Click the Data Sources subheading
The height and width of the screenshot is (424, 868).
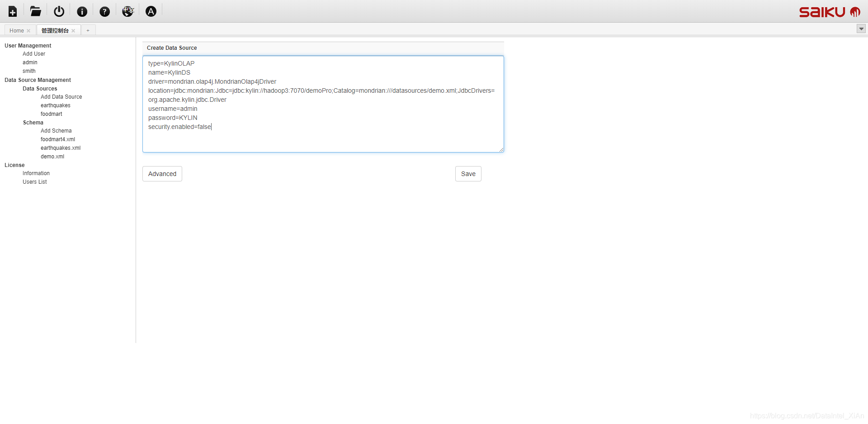tap(40, 89)
